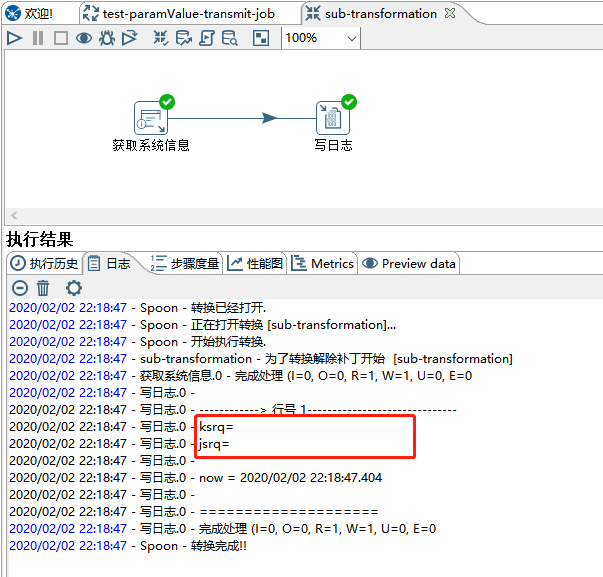Switch to the 欢迎! tab

tap(30, 14)
